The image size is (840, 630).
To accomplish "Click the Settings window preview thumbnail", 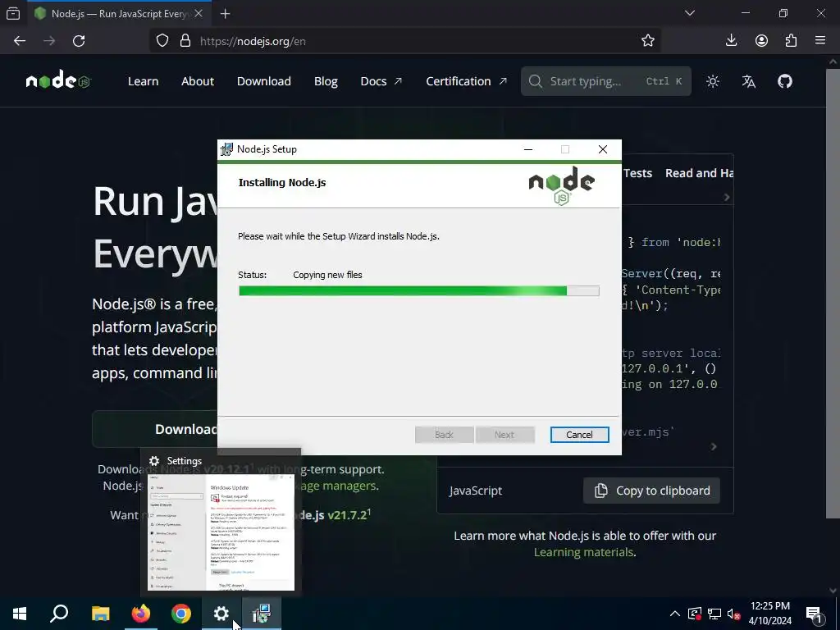I will point(221,532).
